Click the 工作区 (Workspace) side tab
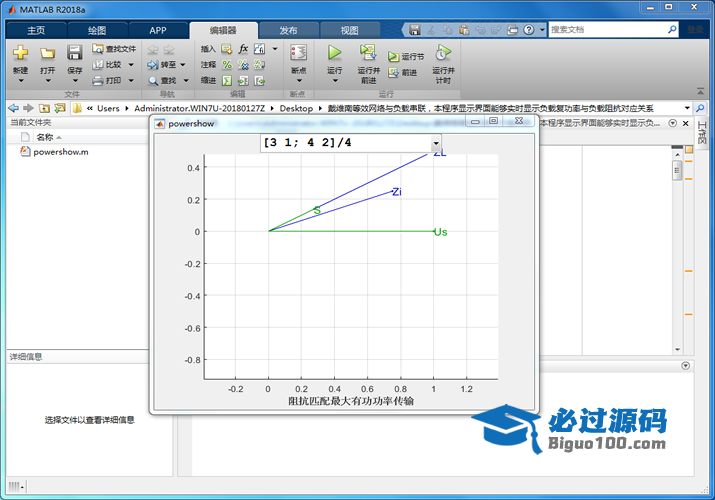 [702, 133]
